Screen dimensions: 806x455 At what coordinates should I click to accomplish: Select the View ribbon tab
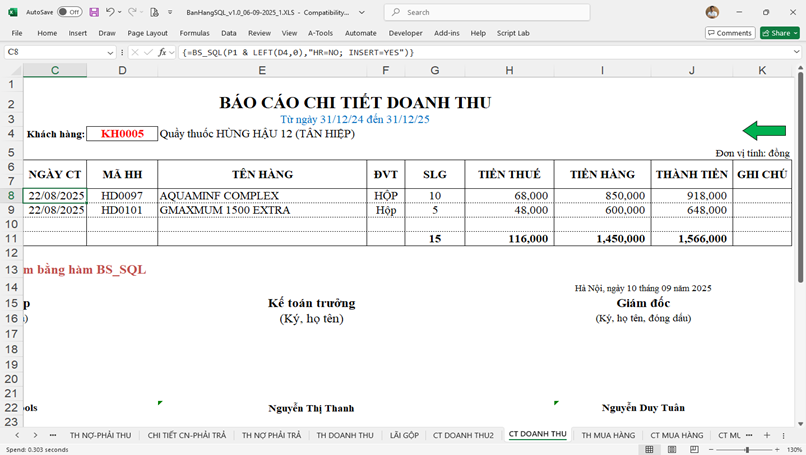pos(289,33)
